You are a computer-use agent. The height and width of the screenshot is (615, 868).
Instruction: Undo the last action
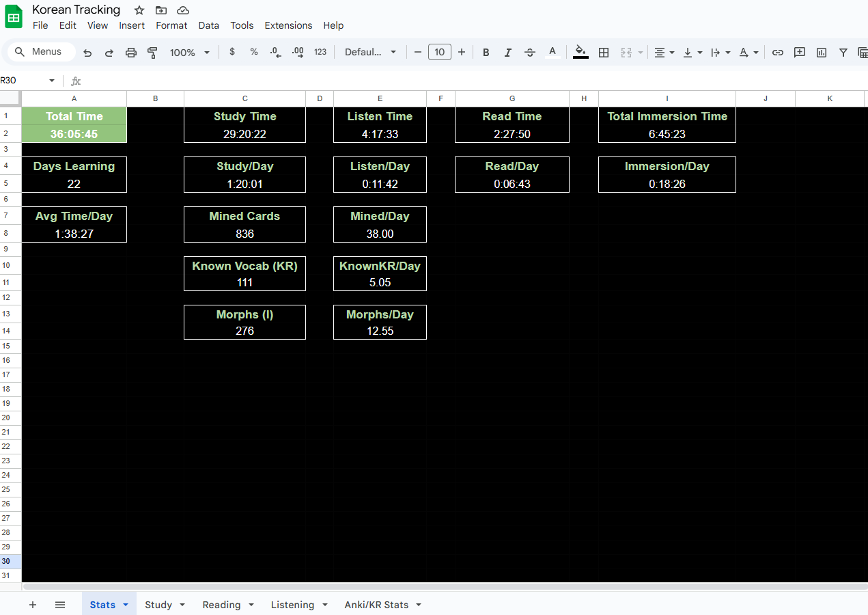(x=87, y=53)
